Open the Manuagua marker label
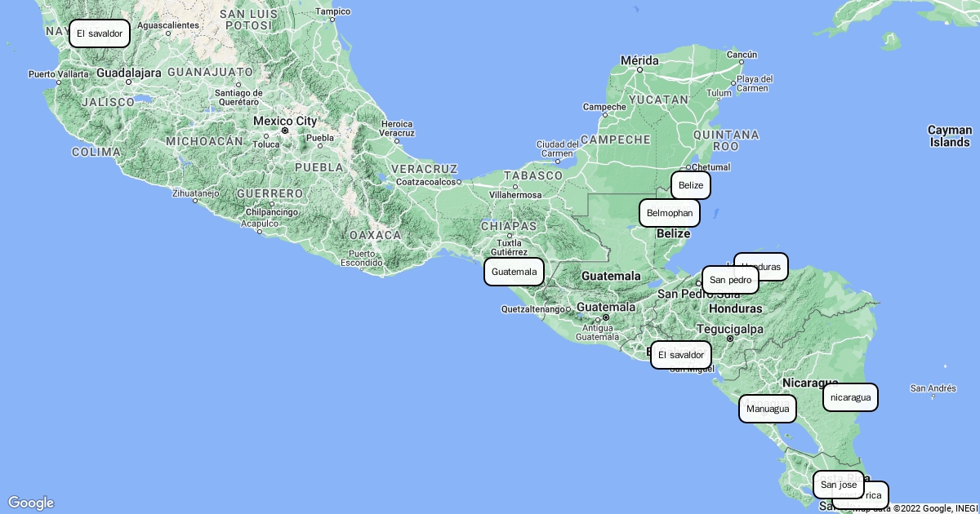980x514 pixels. click(x=767, y=409)
